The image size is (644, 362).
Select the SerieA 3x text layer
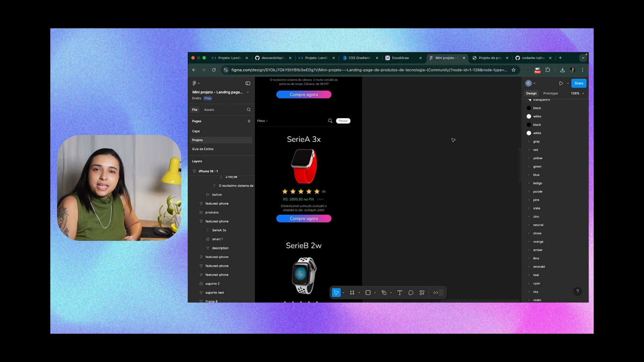[219, 230]
